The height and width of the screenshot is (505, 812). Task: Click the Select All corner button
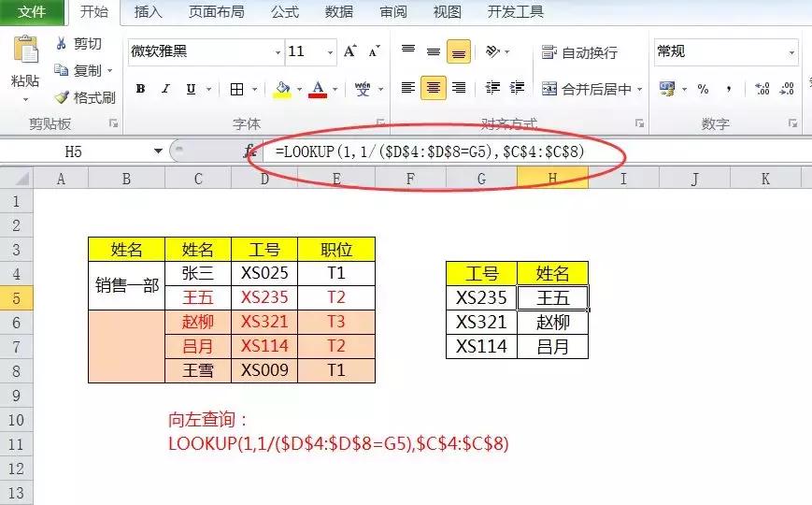pyautogui.click(x=17, y=179)
